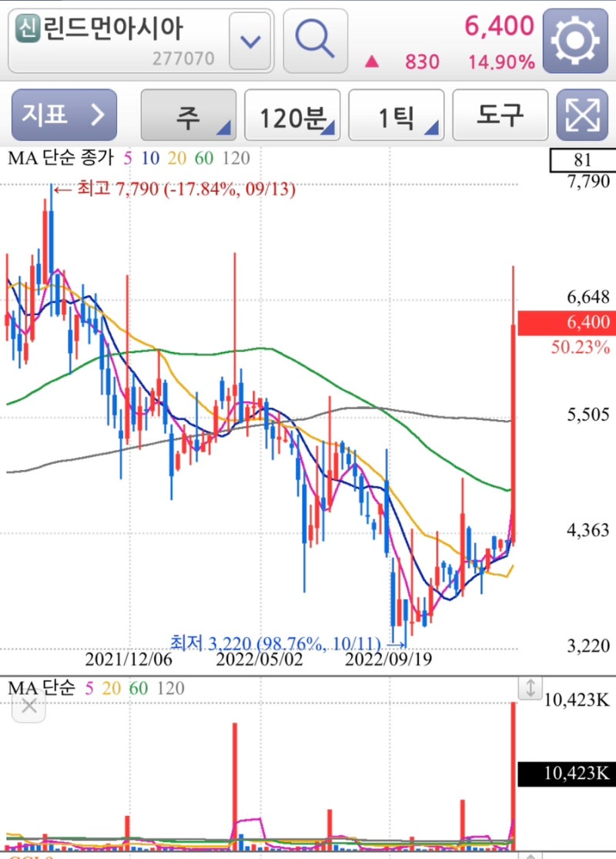Click the 14.90% change rate text
Viewport: 616px width, 859px height.
(501, 62)
